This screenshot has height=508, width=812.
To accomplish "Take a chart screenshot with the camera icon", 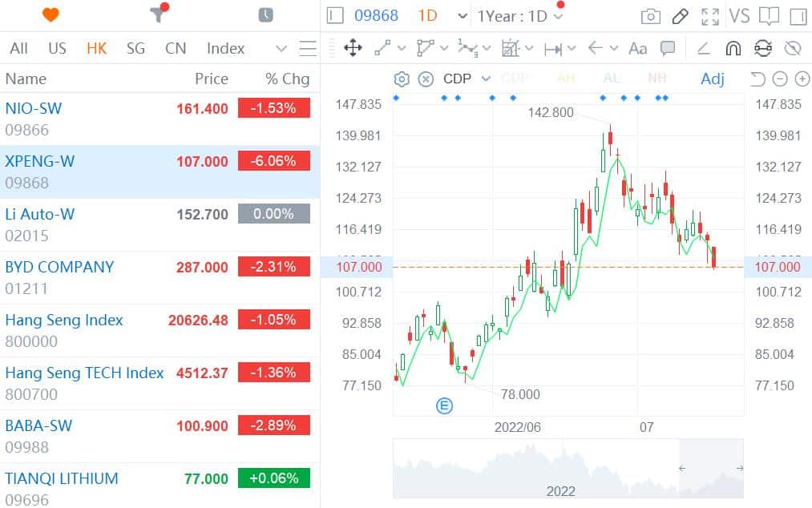I will coord(650,17).
